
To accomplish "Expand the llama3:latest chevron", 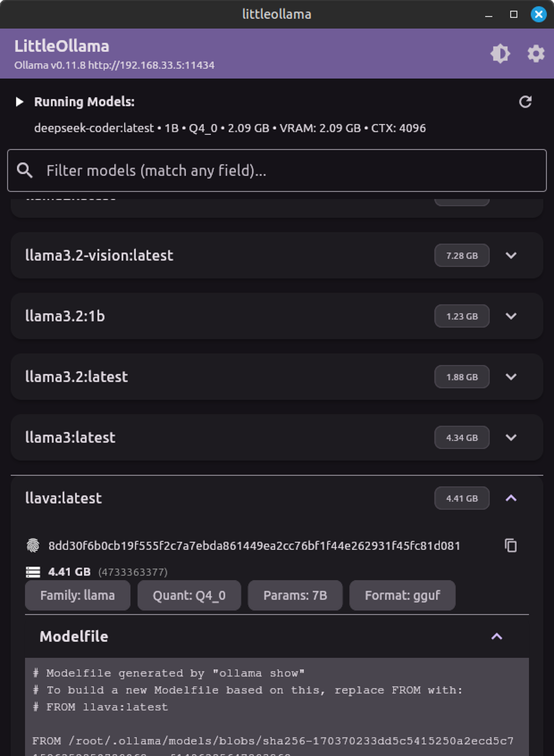I will coord(511,438).
